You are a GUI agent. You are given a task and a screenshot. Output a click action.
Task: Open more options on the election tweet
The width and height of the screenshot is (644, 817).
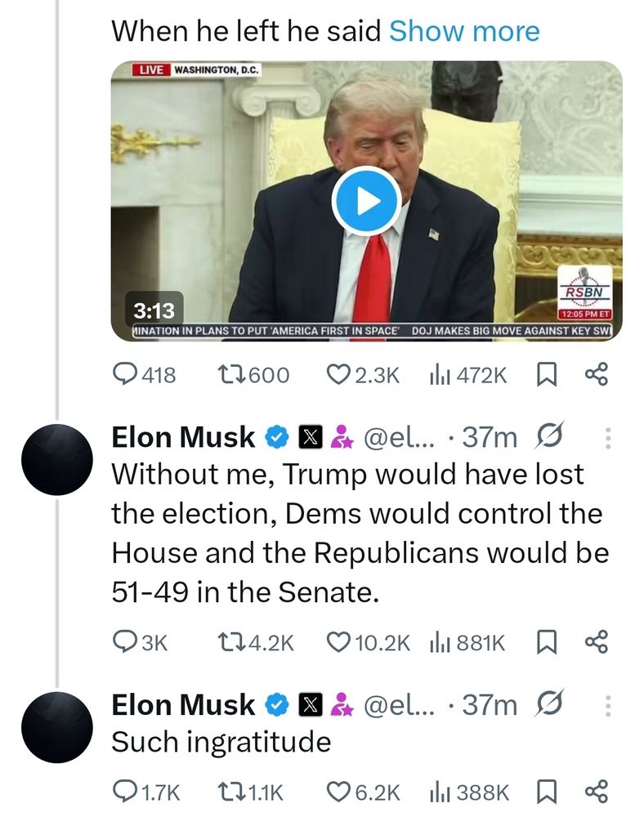[606, 439]
